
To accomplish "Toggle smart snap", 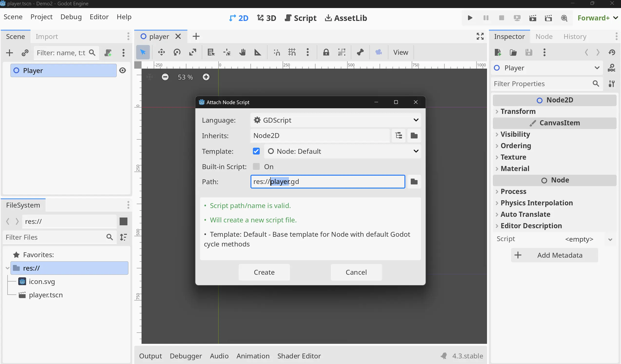I will [x=277, y=52].
